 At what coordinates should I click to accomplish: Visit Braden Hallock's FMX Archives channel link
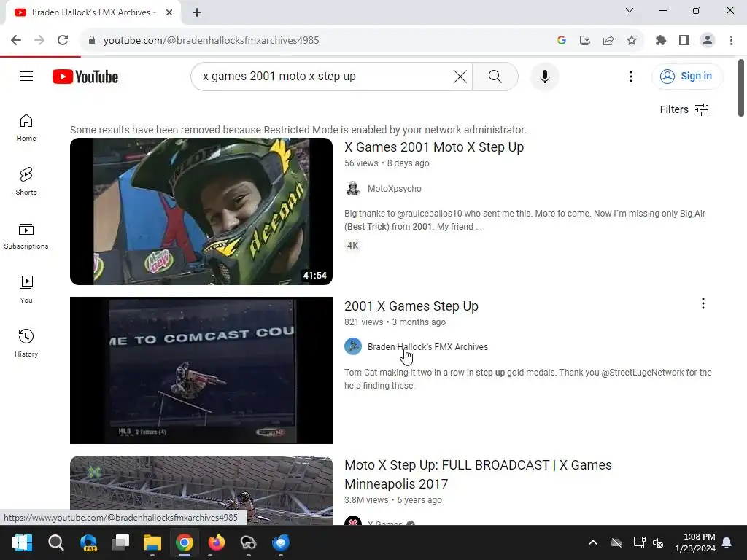(427, 346)
